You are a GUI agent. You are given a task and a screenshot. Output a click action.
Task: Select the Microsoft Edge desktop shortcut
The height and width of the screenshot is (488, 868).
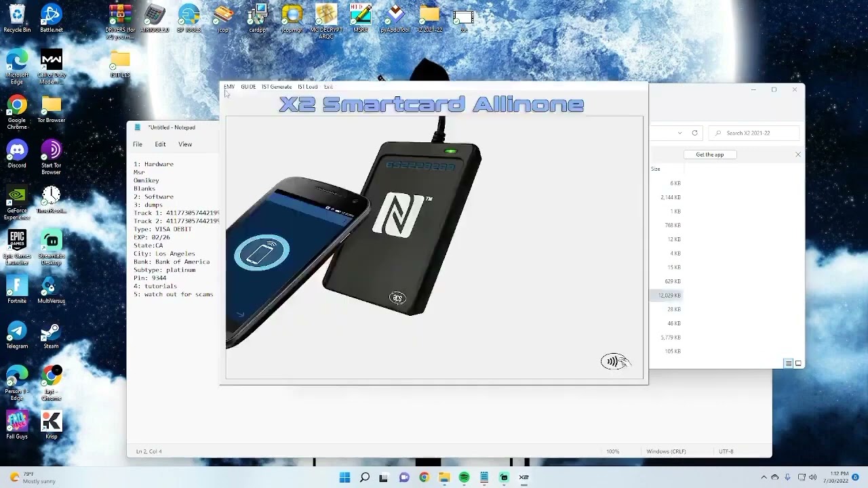[17, 66]
